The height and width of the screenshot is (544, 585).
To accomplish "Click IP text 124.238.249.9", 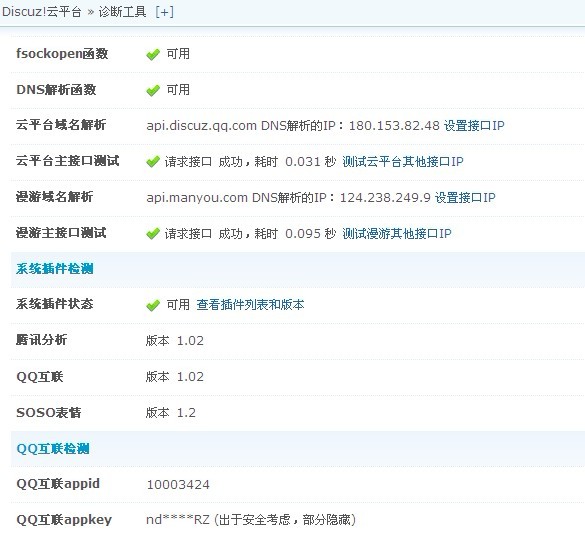I will tap(385, 197).
